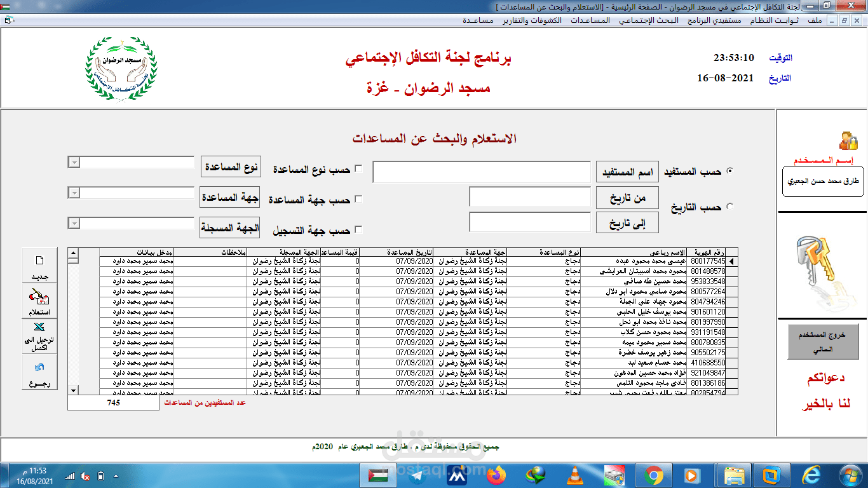868x488 pixels.
Task: Click the اسم المستفيد button
Action: click(627, 172)
